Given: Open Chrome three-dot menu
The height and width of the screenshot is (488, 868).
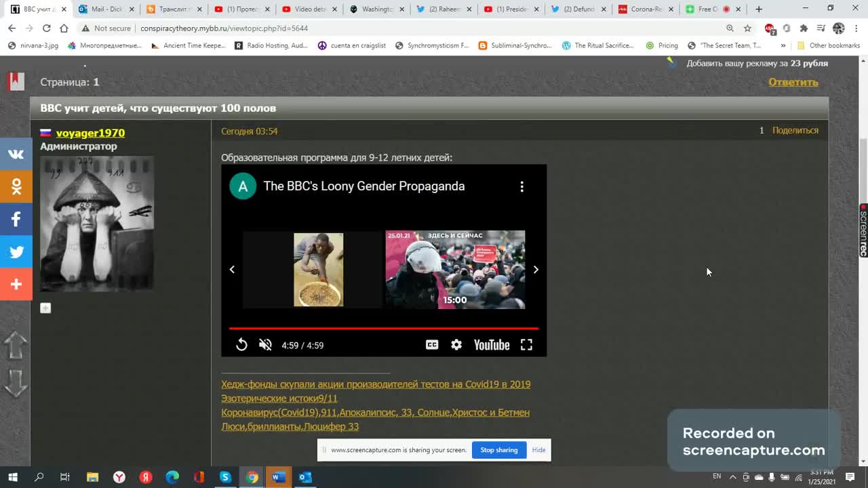Looking at the screenshot, I should 856,28.
